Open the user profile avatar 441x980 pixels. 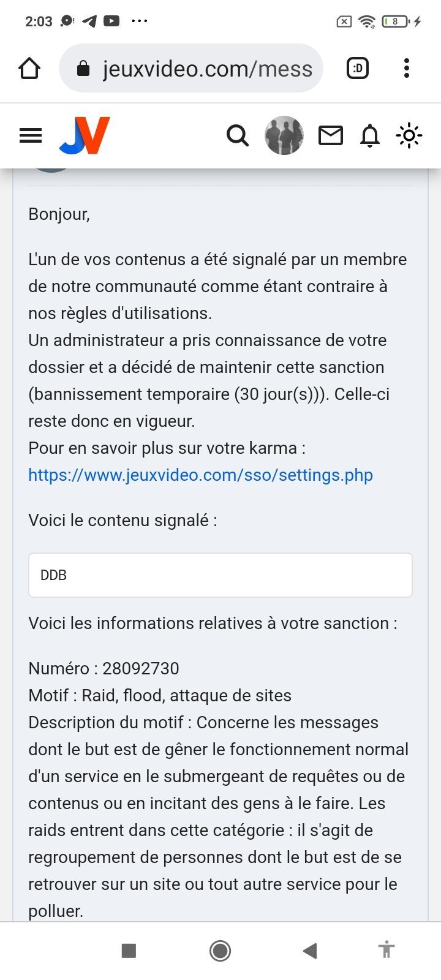(284, 135)
